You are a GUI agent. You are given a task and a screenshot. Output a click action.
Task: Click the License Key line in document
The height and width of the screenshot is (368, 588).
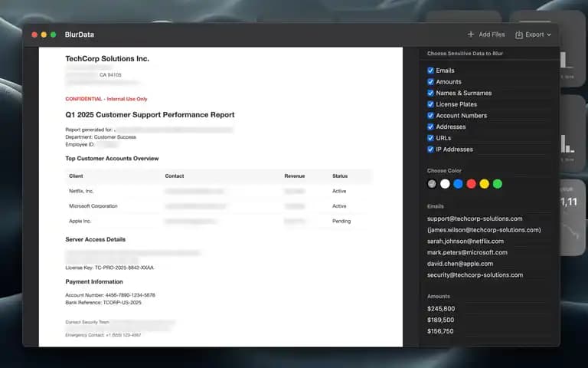tap(109, 268)
